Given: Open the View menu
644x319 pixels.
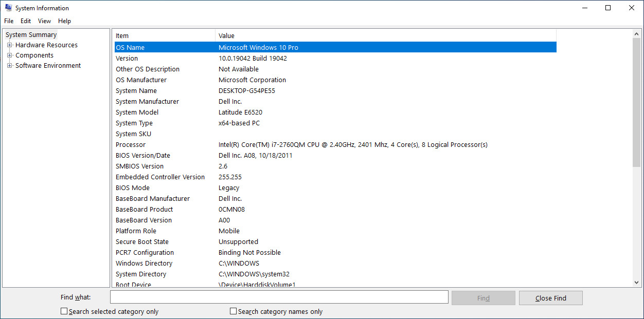Looking at the screenshot, I should pyautogui.click(x=45, y=21).
